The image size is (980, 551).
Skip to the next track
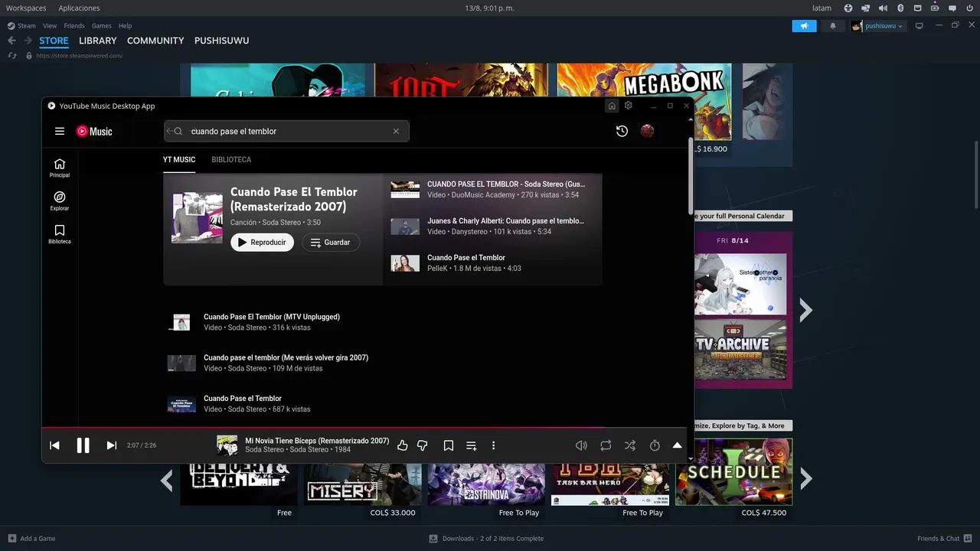click(112, 445)
